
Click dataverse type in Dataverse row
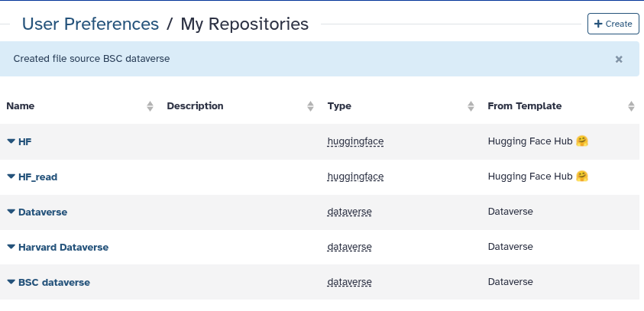350,212
